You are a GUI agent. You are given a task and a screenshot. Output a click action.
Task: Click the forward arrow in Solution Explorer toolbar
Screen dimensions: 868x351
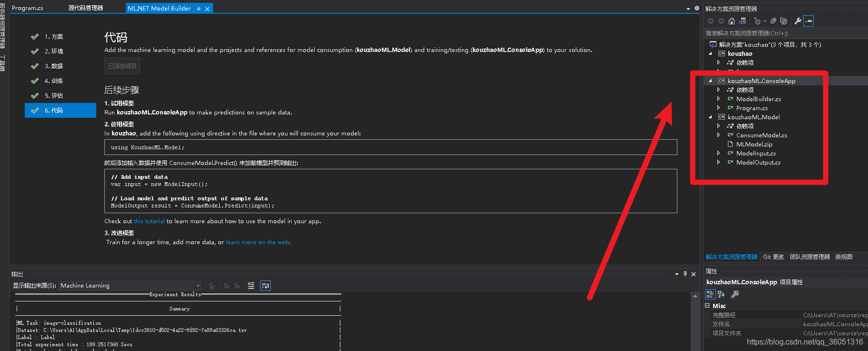coord(721,21)
